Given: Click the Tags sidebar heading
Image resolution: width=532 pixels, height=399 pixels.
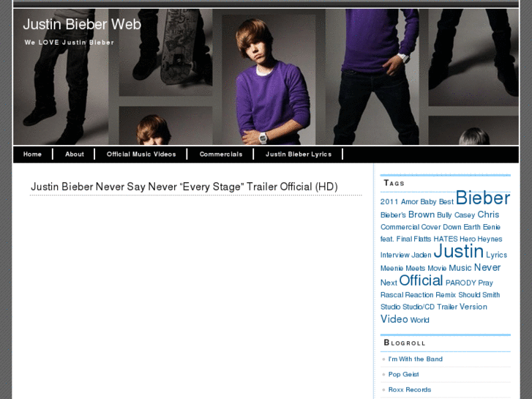Looking at the screenshot, I should pyautogui.click(x=394, y=183).
